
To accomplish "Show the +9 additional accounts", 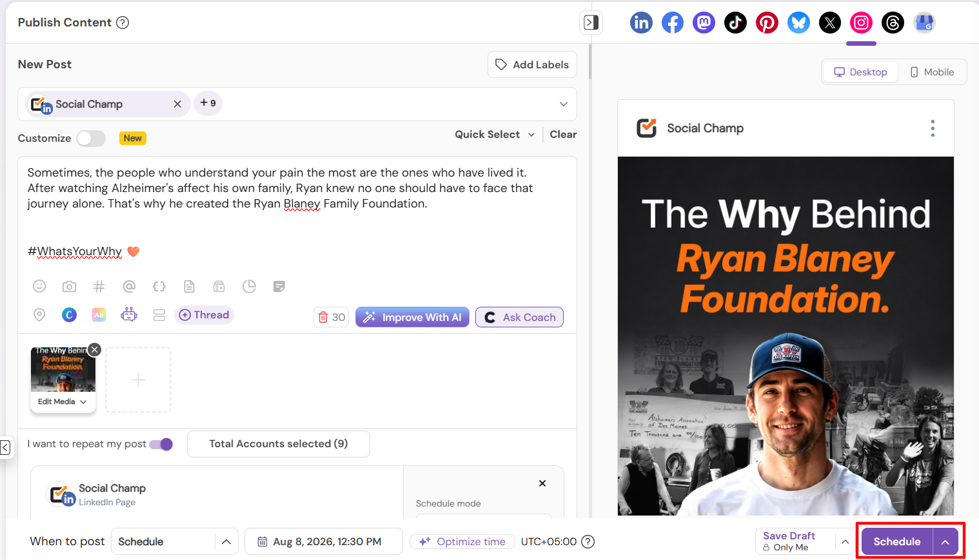I will click(208, 103).
